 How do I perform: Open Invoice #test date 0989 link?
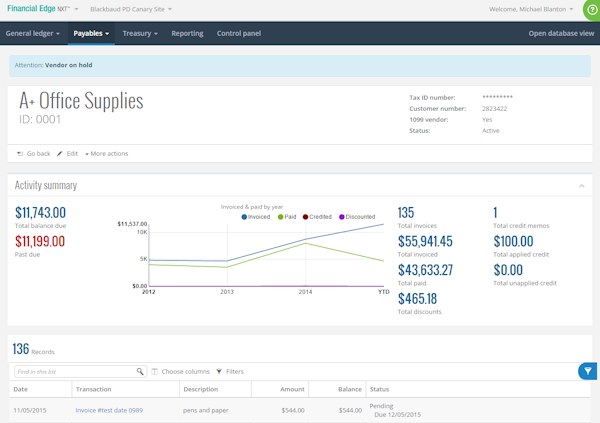(x=109, y=410)
